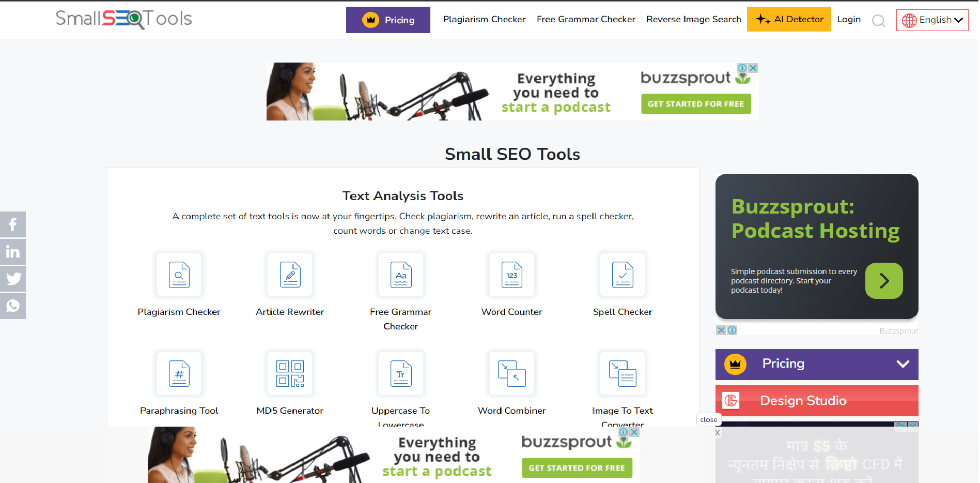Open the Article Rewriter tool icon

coord(290,275)
